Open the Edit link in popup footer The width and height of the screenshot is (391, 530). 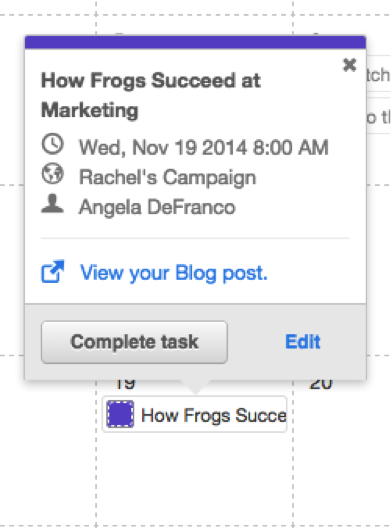pyautogui.click(x=302, y=342)
